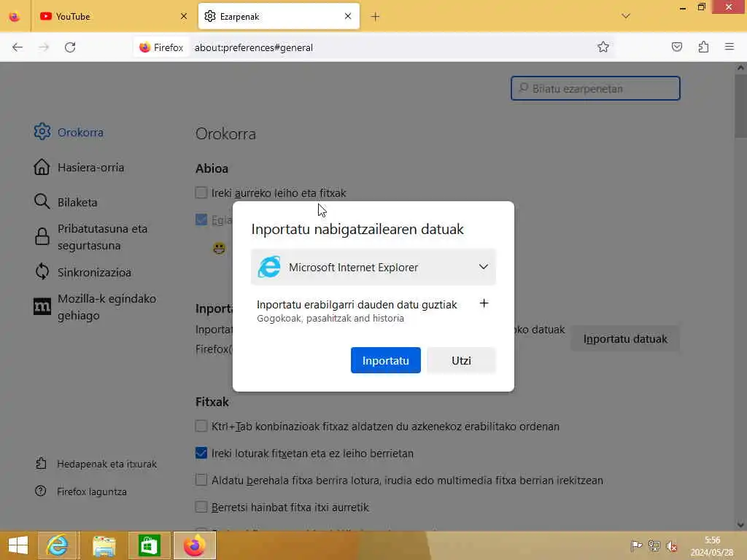
Task: Open Windows Store from taskbar
Action: click(x=149, y=545)
